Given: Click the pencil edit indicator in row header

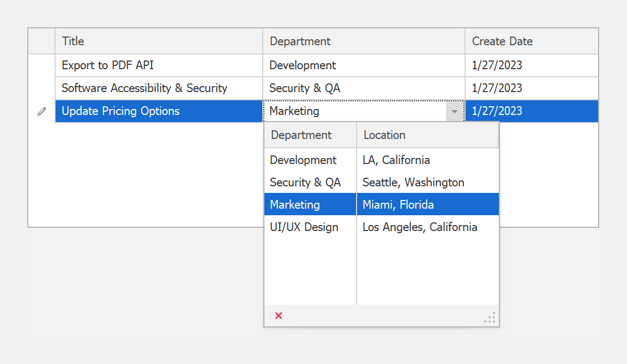Looking at the screenshot, I should (41, 111).
